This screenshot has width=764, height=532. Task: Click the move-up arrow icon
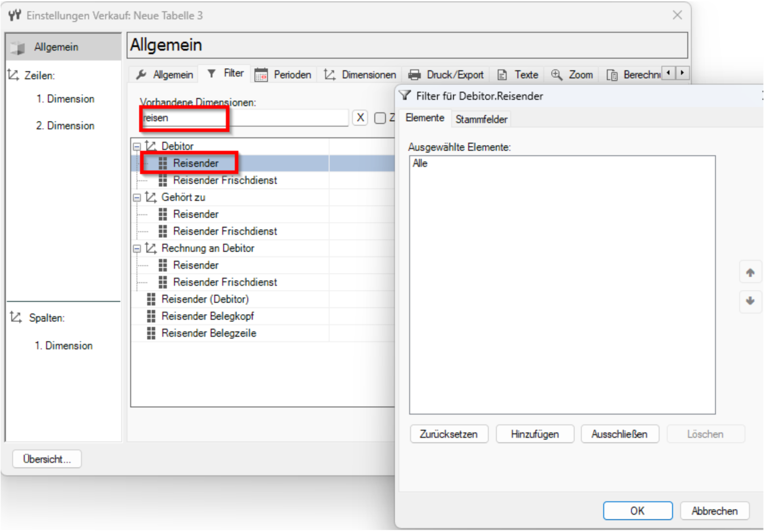750,273
